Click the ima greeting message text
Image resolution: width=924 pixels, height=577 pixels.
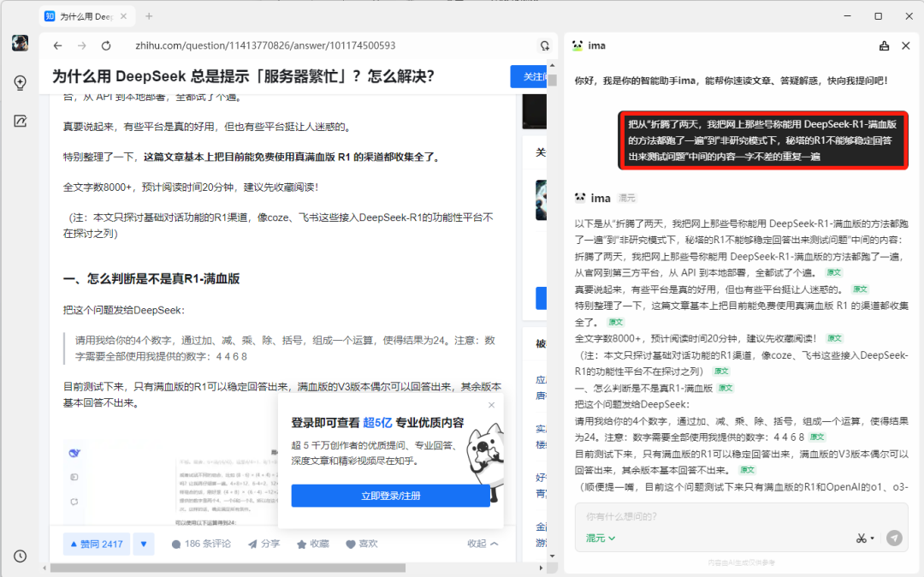pos(731,80)
